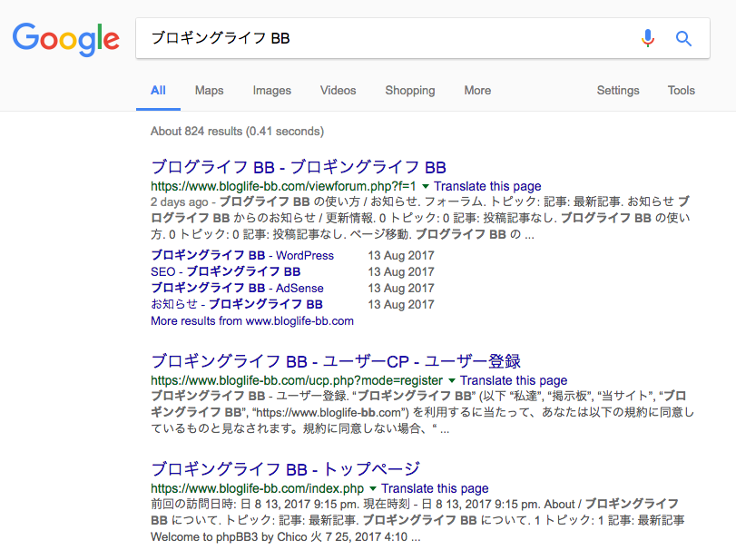The image size is (736, 560).
Task: Click snippet text 'Welcome to phpBB3 by Chico'
Action: point(229,537)
